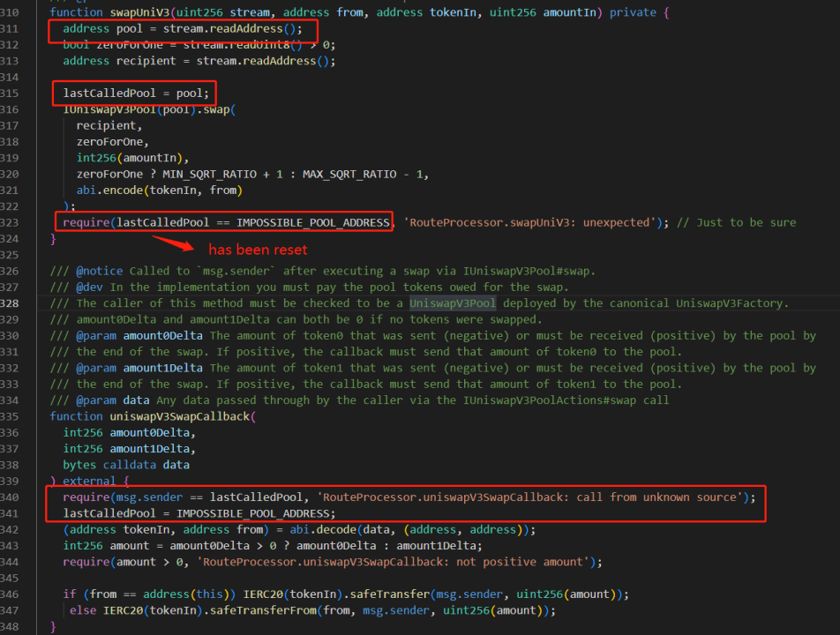Image resolution: width=840 pixels, height=635 pixels.
Task: Click 'abi.encode(tokenIn, from)' on line 321
Action: 160,190
